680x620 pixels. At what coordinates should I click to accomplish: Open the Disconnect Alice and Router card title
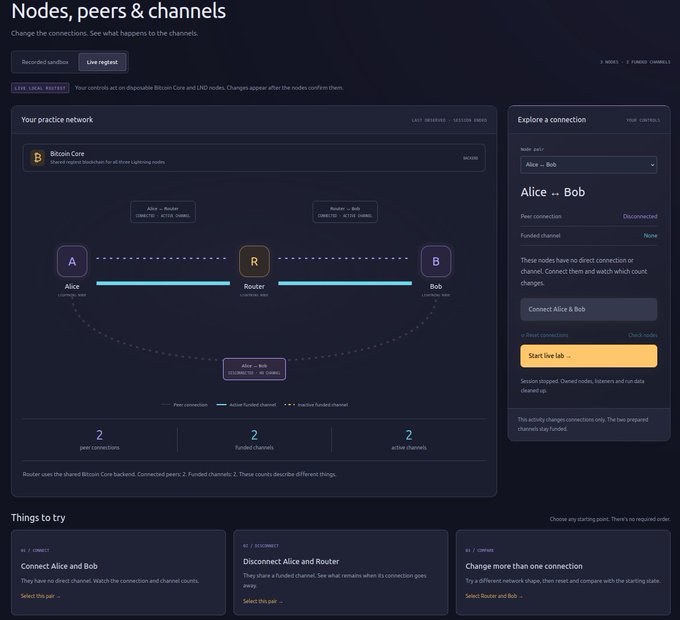tap(291, 561)
